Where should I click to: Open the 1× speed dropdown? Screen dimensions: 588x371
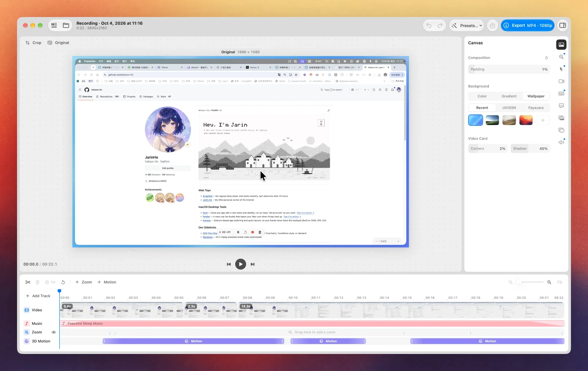50,282
